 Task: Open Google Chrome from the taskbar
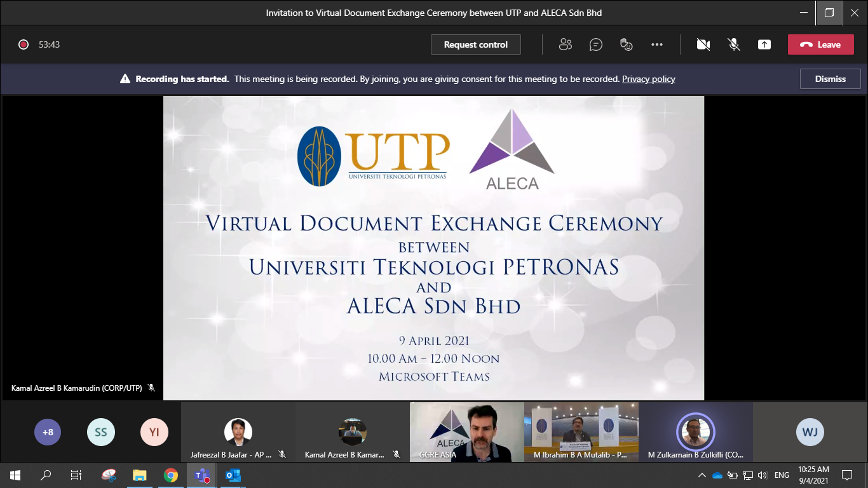[x=170, y=475]
